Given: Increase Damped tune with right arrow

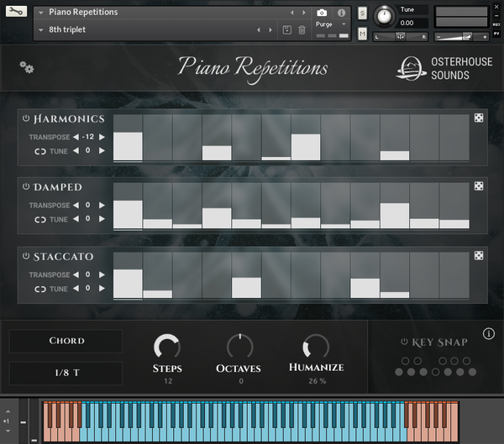Looking at the screenshot, I should tap(102, 219).
